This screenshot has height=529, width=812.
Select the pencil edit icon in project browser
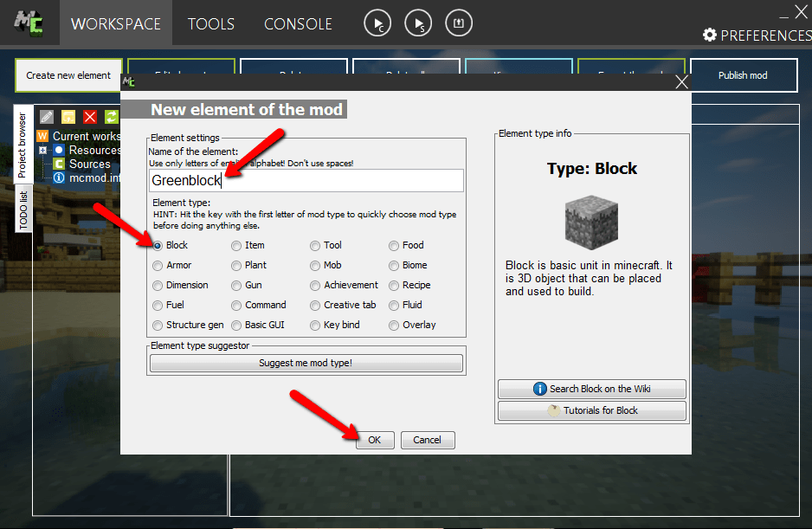45,116
